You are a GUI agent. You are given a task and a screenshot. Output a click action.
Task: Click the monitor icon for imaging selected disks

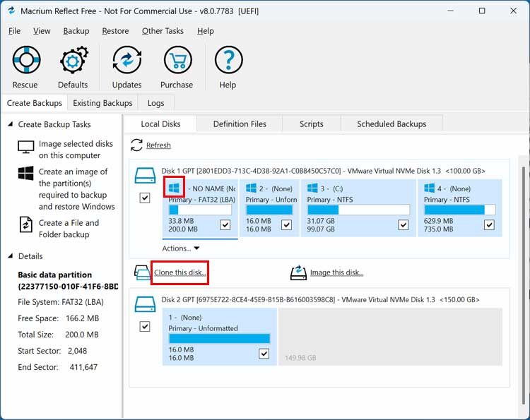[25, 147]
